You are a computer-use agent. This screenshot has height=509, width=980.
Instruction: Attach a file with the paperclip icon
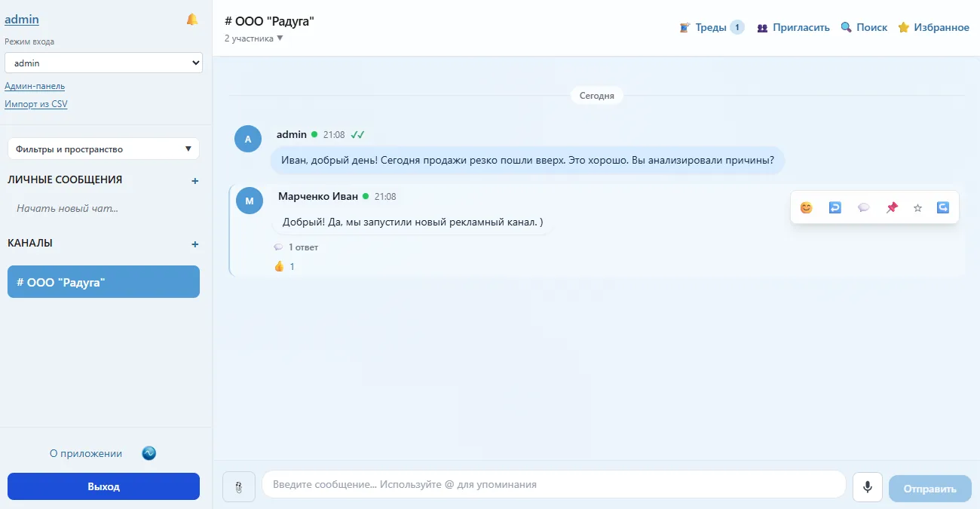click(239, 486)
